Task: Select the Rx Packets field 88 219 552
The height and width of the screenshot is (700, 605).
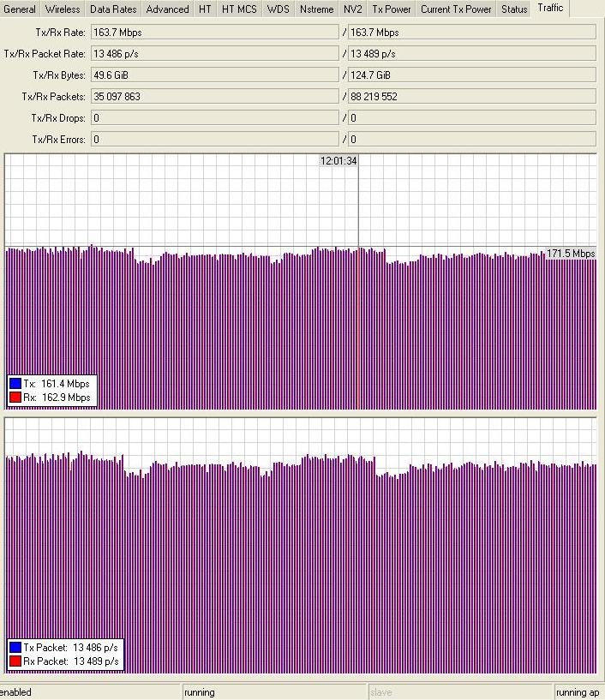Action: 472,97
